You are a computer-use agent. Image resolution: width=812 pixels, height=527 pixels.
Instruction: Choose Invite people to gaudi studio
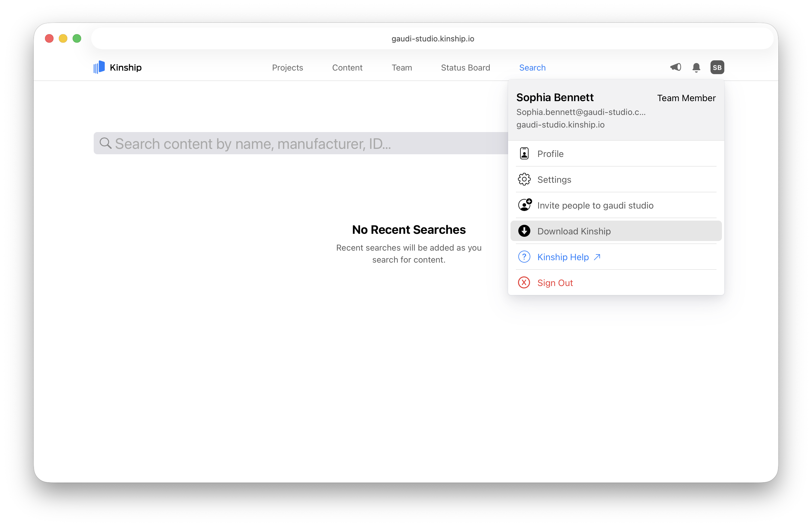tap(595, 205)
